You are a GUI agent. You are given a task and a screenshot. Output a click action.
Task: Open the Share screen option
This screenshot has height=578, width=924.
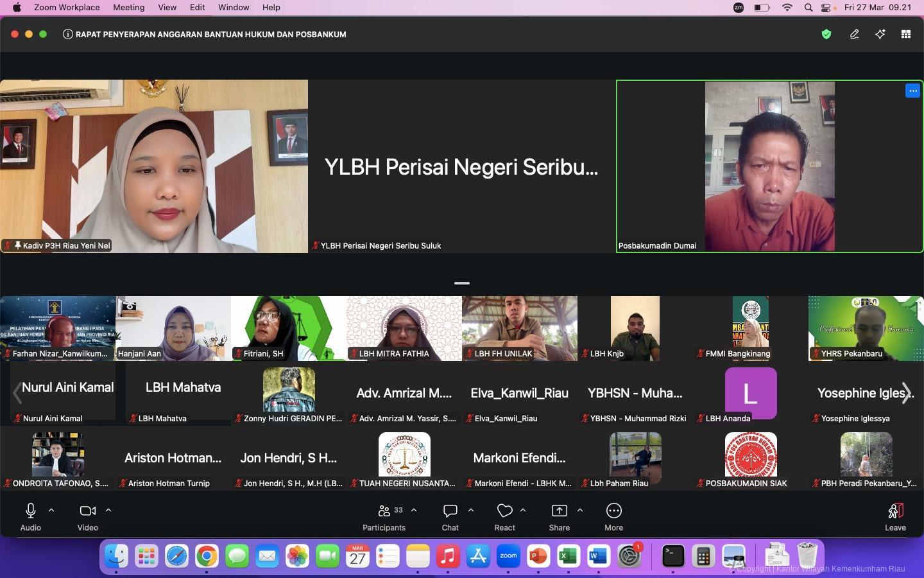click(559, 516)
